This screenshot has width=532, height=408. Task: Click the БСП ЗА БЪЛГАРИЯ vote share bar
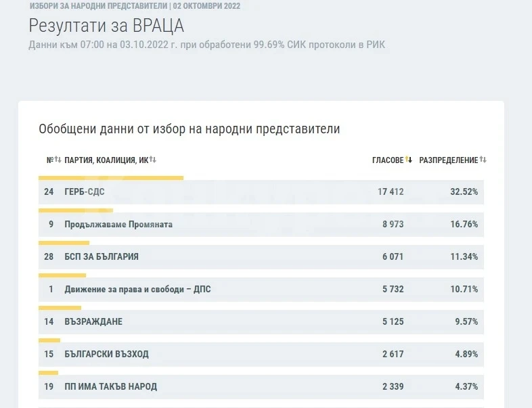pos(64,243)
